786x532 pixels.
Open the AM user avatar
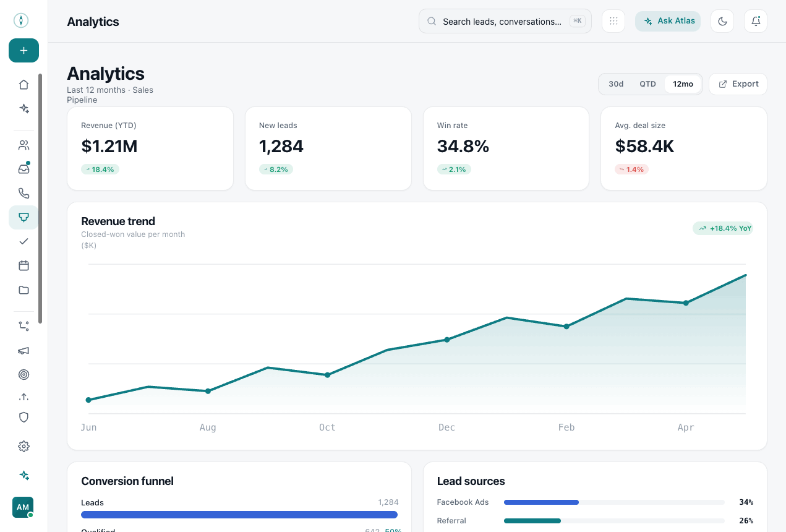point(23,507)
